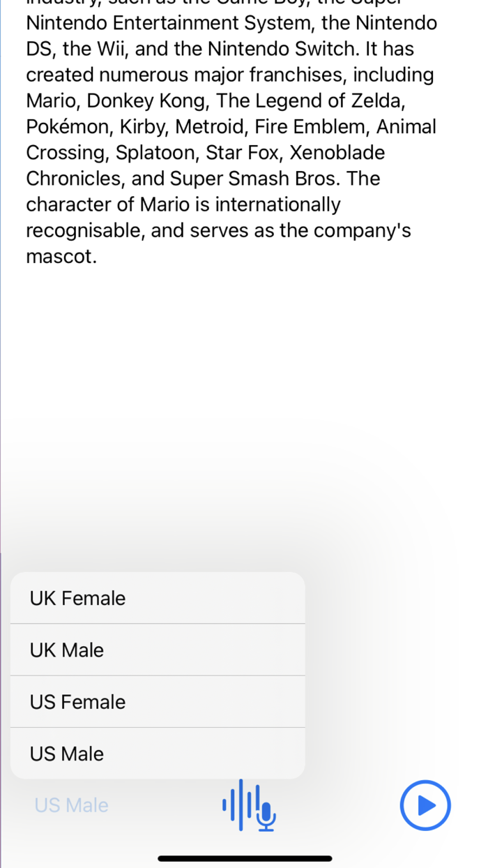The height and width of the screenshot is (868, 488).
Task: Choose US Male from the voice picker
Action: pyautogui.click(x=66, y=754)
